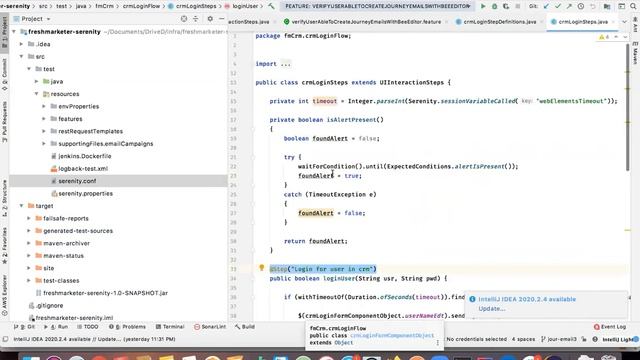This screenshot has height=360, width=640.
Task: Select the crmLoginSteps.java tab
Action: point(583,22)
